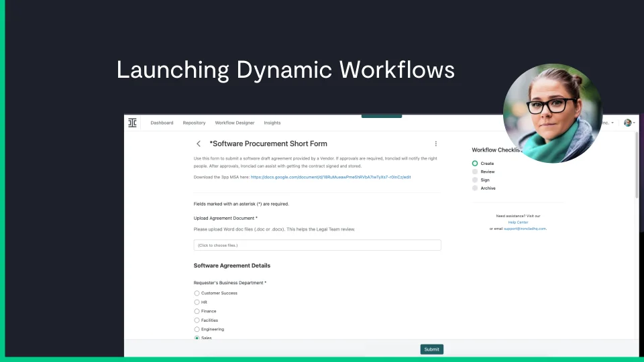
Task: Click the Sign checklist step
Action: coord(481,180)
